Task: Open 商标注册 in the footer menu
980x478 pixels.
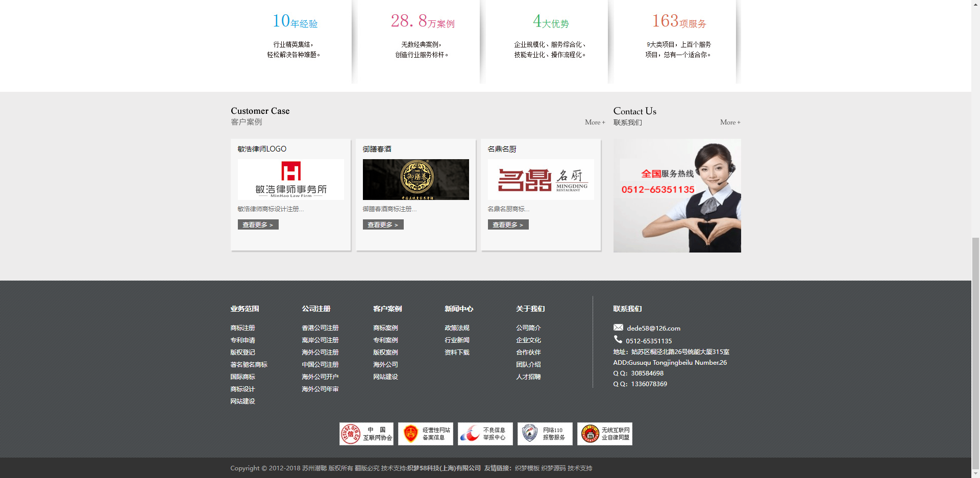Action: [x=242, y=328]
